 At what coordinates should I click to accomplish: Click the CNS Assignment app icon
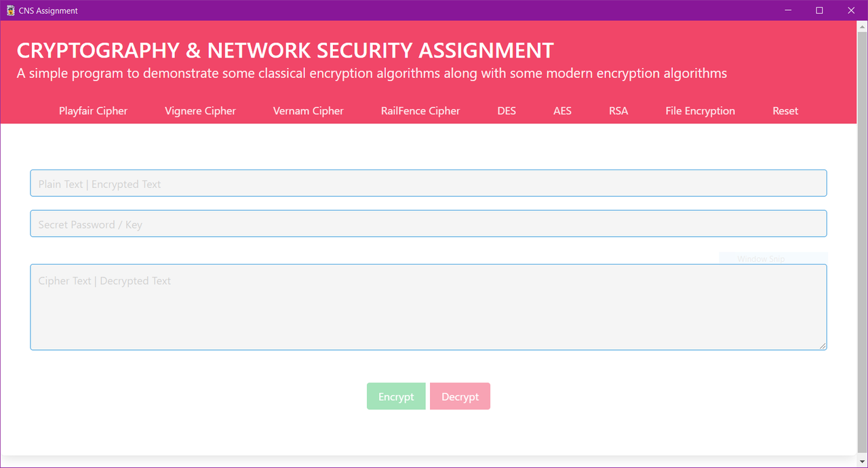click(x=11, y=10)
